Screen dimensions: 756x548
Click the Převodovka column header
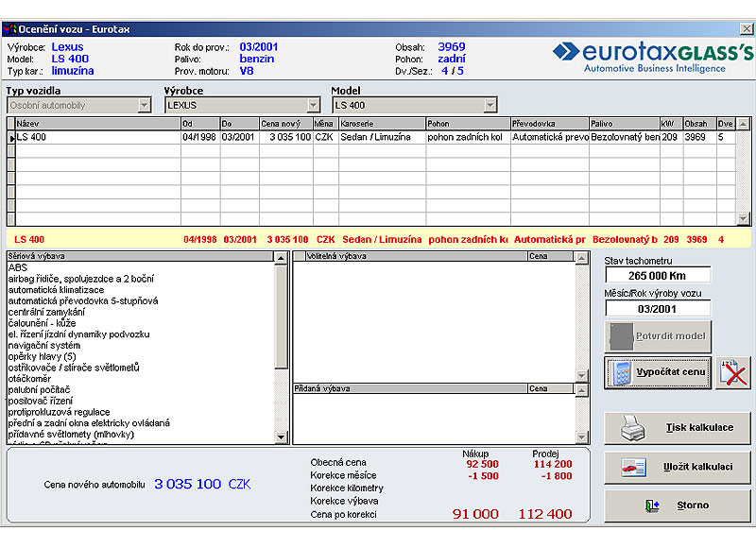tap(550, 124)
